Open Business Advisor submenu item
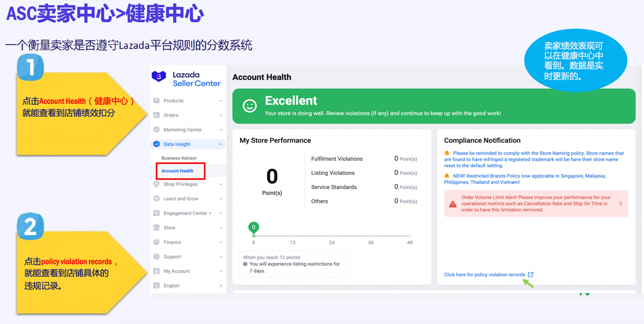The image size is (644, 324). (x=179, y=158)
